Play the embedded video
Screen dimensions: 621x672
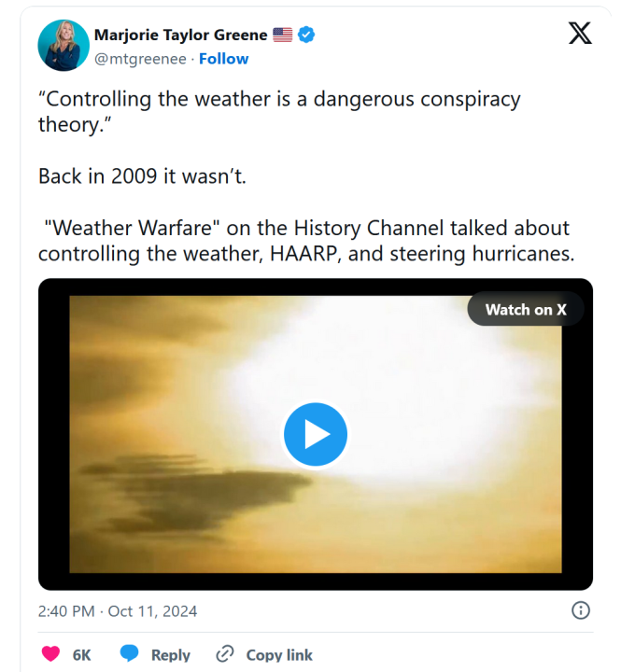(x=316, y=434)
